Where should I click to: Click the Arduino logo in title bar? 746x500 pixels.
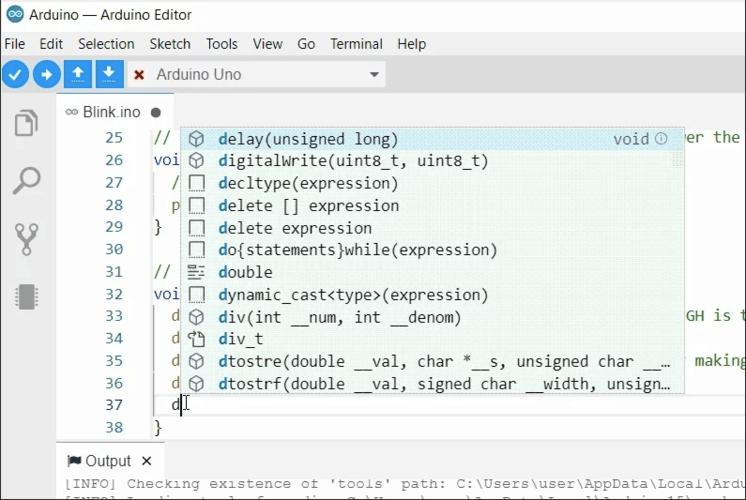click(x=15, y=14)
